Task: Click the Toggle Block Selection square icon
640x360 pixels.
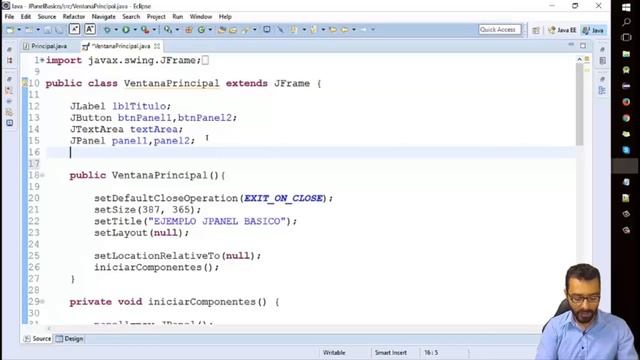Action: tap(267, 29)
